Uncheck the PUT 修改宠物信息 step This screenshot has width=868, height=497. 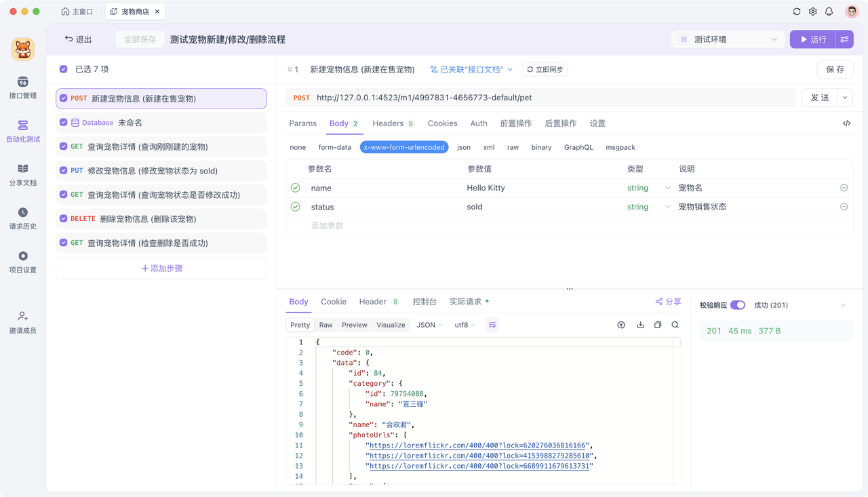tap(64, 171)
